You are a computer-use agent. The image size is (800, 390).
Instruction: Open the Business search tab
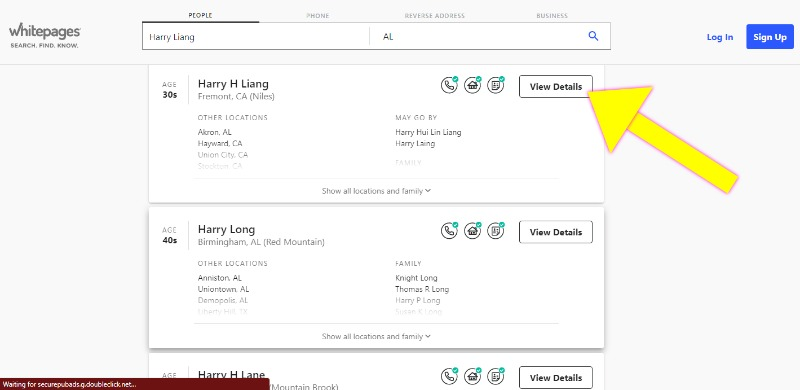point(552,16)
